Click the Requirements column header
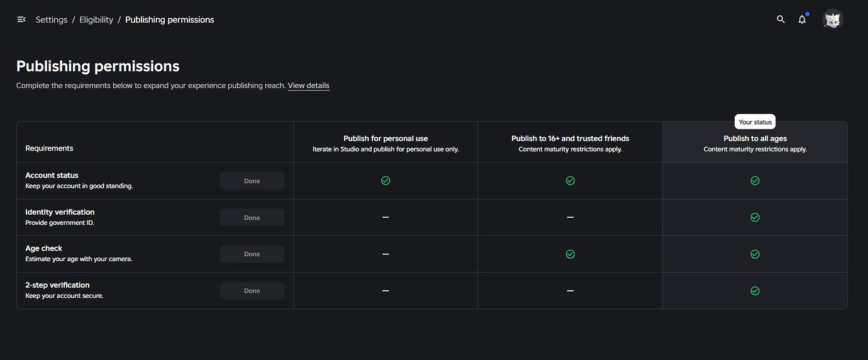Viewport: 868px width, 360px height. 49,149
